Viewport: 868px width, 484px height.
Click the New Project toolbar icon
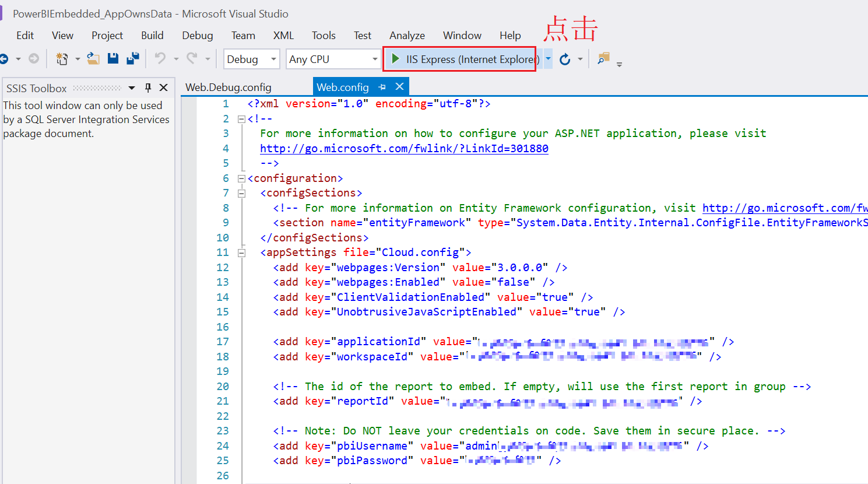tap(61, 59)
